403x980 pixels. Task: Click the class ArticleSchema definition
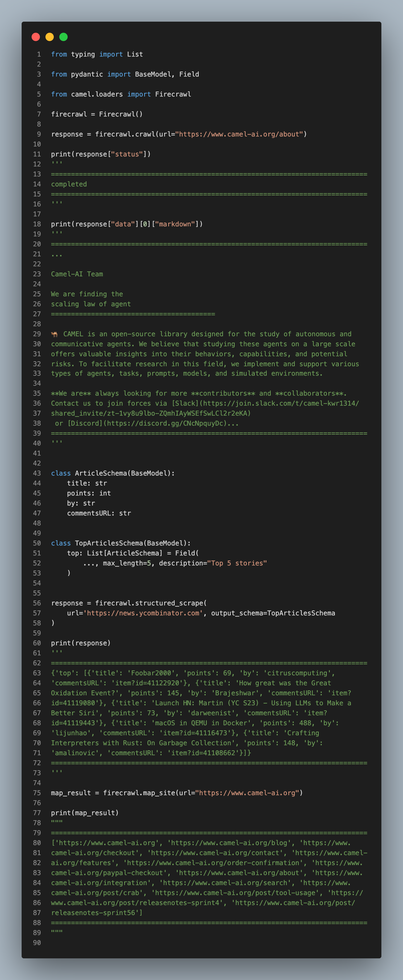pos(113,473)
